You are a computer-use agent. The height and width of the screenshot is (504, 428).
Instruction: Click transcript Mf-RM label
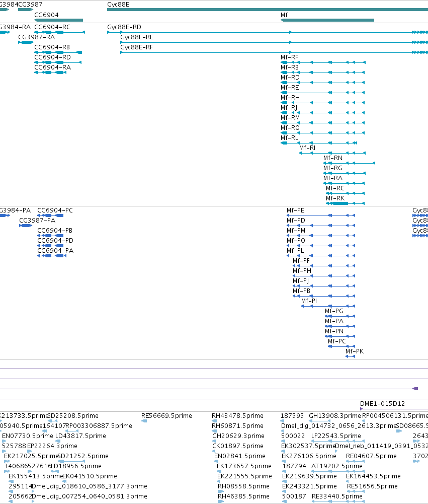click(290, 118)
